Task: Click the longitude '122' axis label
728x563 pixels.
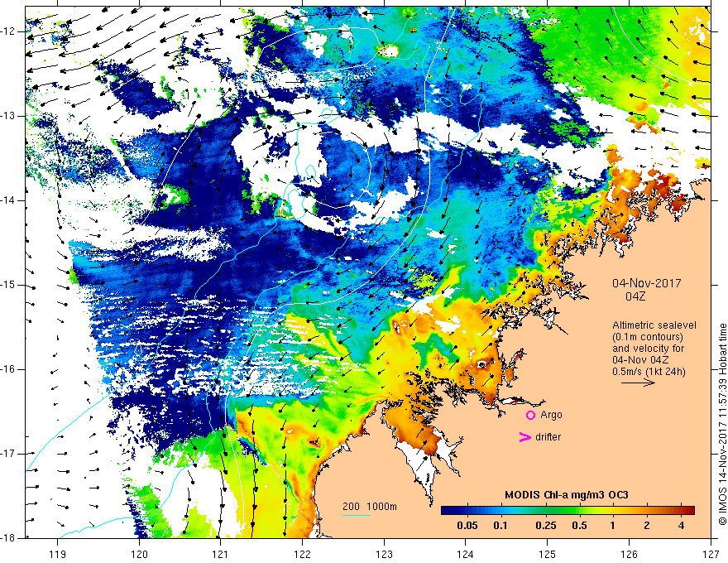Action: pyautogui.click(x=302, y=554)
